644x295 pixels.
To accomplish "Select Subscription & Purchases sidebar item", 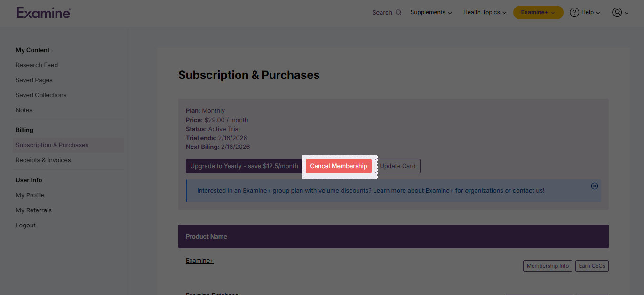I will (x=68, y=145).
